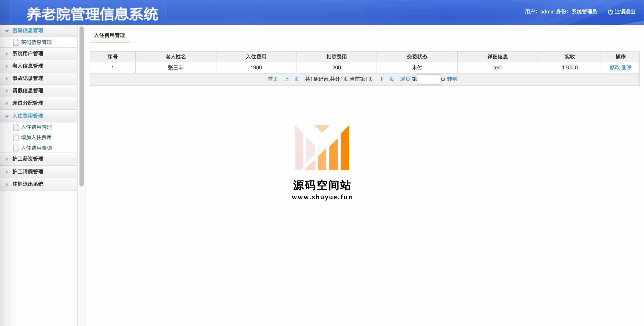The width and height of the screenshot is (644, 326).
Task: Go to 下一页 in pagination
Action: click(x=387, y=79)
